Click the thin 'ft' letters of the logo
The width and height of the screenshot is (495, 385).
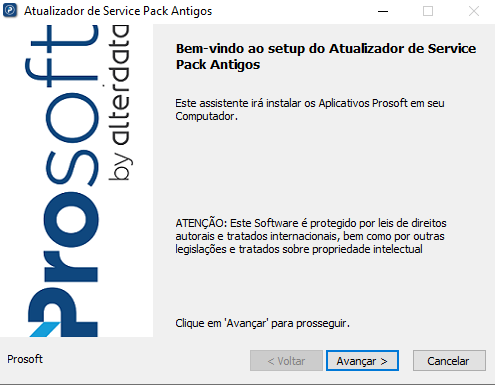pos(62,55)
